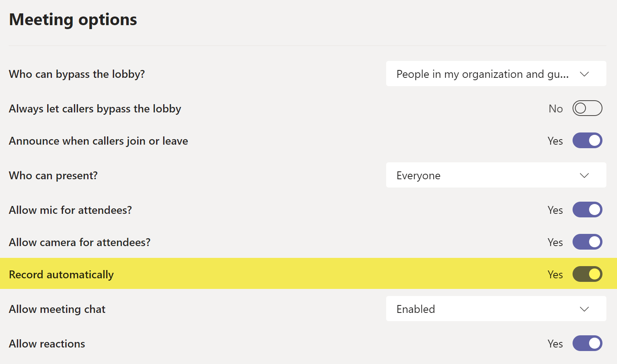Screen dimensions: 617x364
Task: Turn off Announce when callers join or leave
Action: click(587, 140)
